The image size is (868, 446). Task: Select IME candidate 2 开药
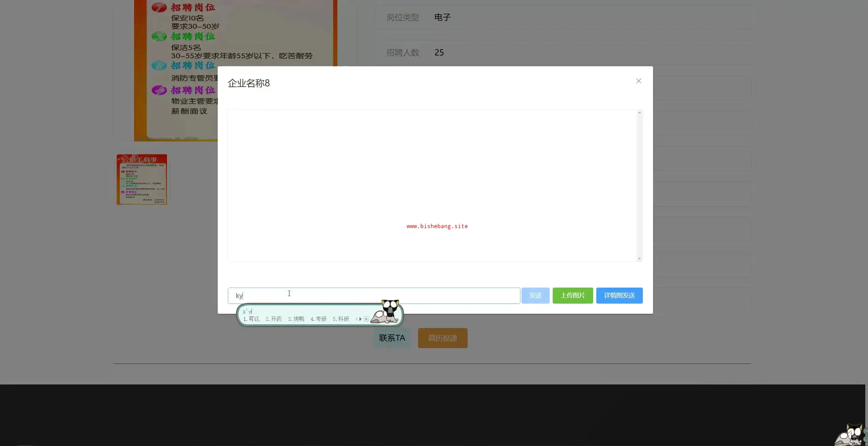(274, 319)
